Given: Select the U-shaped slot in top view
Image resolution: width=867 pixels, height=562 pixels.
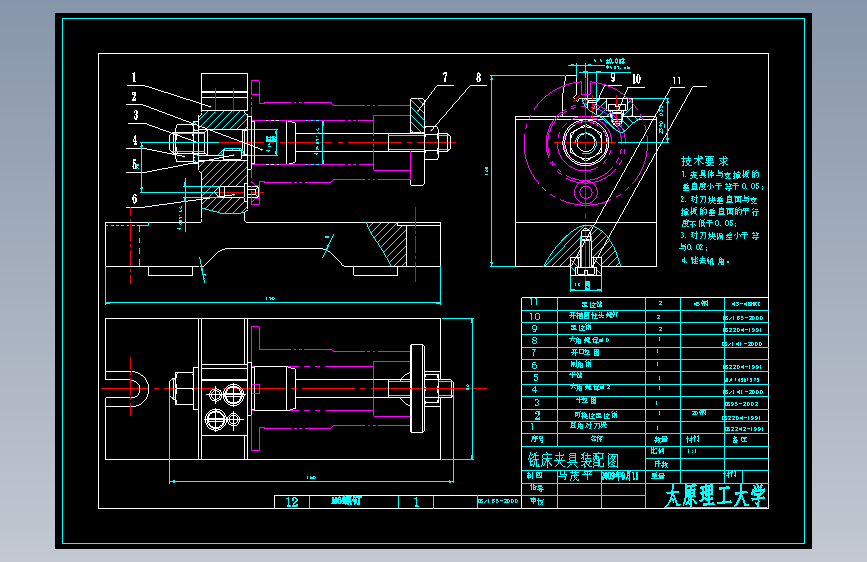Looking at the screenshot, I should click(127, 388).
